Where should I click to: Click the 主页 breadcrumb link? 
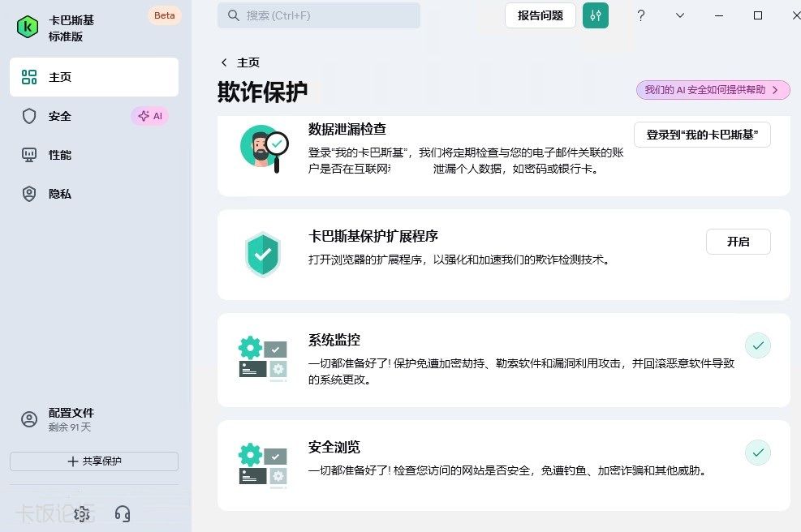click(x=248, y=62)
